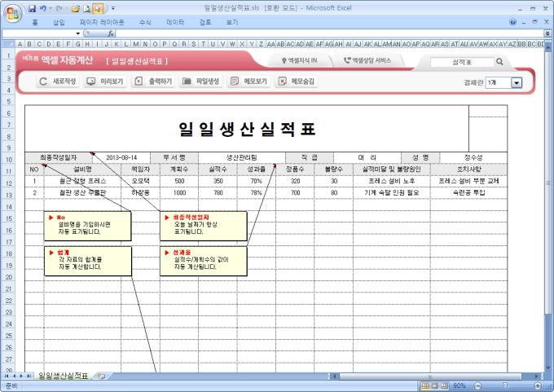
Task: Open the Undo history dropdown arrow
Action: click(51, 8)
